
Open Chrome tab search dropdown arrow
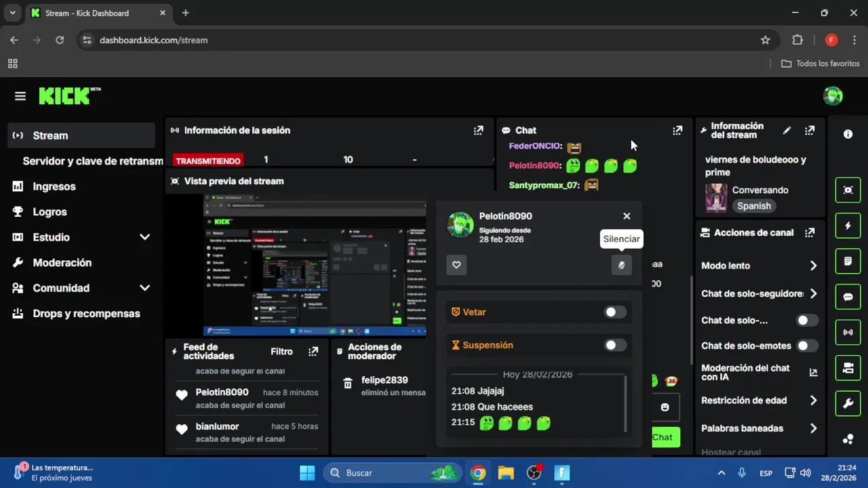(12, 13)
